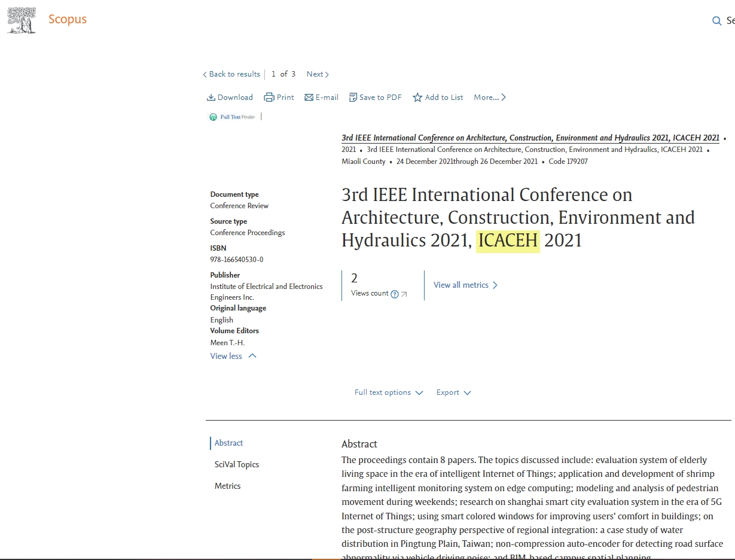This screenshot has width=735, height=560.
Task: Open the ICACEH 2021 source title link
Action: (x=530, y=138)
